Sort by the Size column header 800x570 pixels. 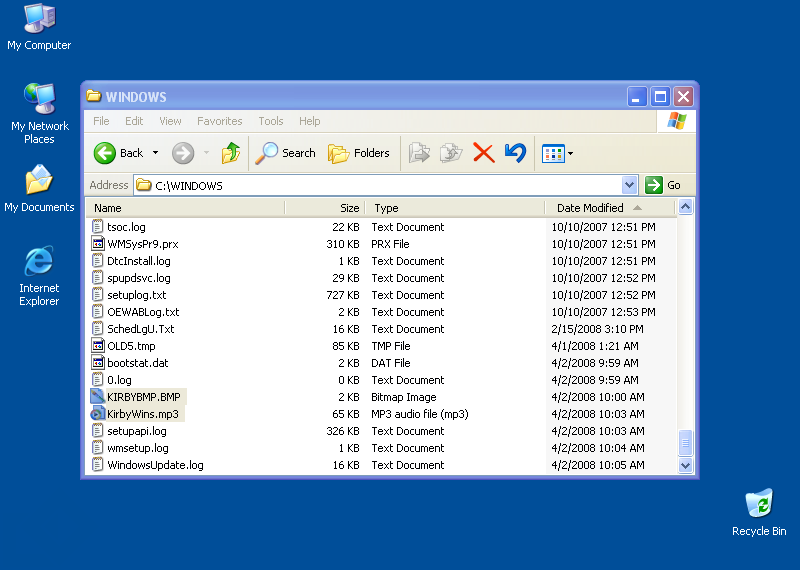(x=325, y=208)
